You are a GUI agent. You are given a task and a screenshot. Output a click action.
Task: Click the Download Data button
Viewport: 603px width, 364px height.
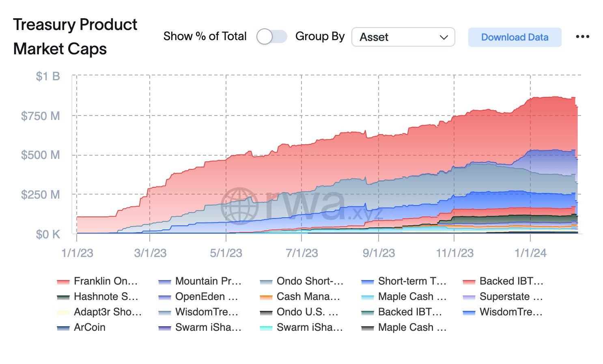point(515,37)
